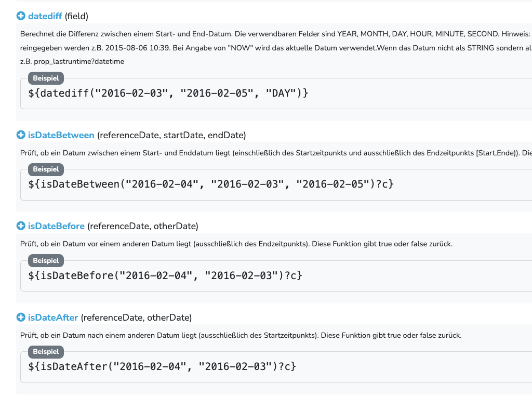
Task: Open the isDateAfter function link
Action: click(53, 318)
